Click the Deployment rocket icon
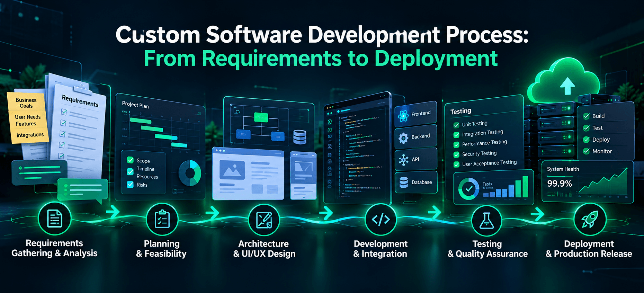The height and width of the screenshot is (293, 644). [x=590, y=220]
